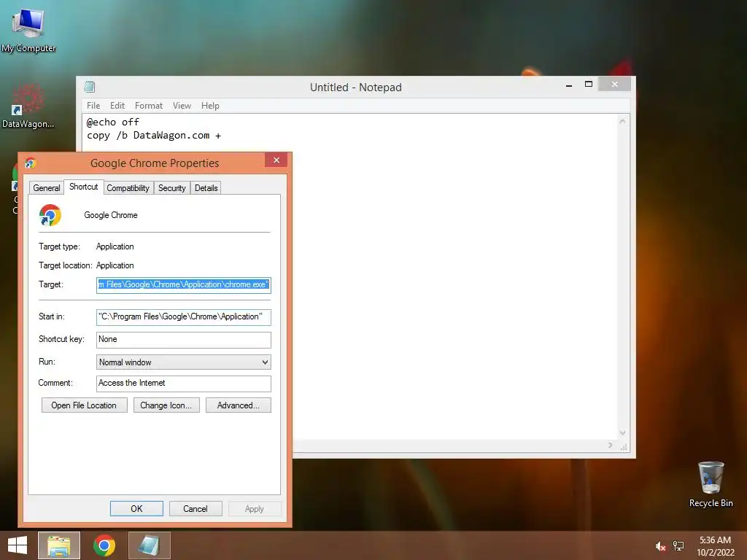Open Notepad's Format menu
Image resolution: width=747 pixels, height=560 pixels.
(x=149, y=106)
